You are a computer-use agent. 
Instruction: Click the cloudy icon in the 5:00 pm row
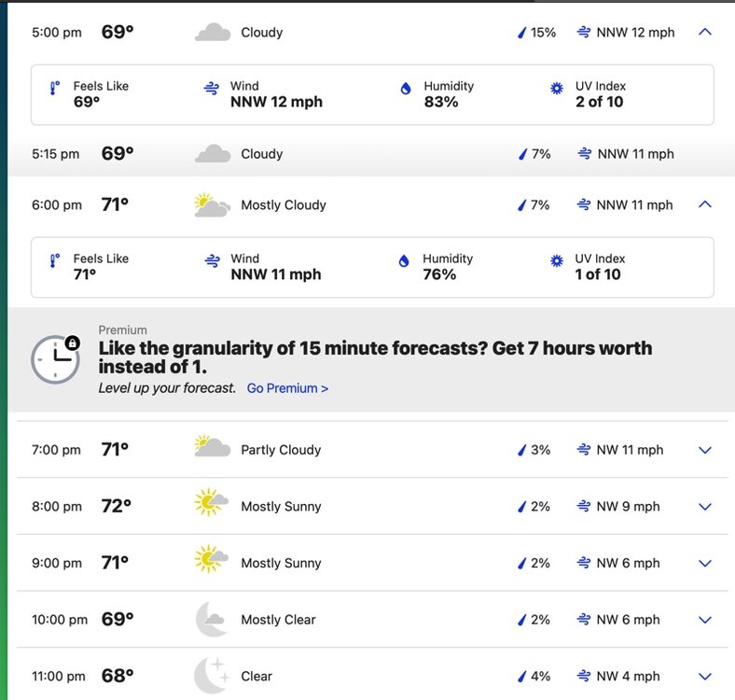(213, 33)
